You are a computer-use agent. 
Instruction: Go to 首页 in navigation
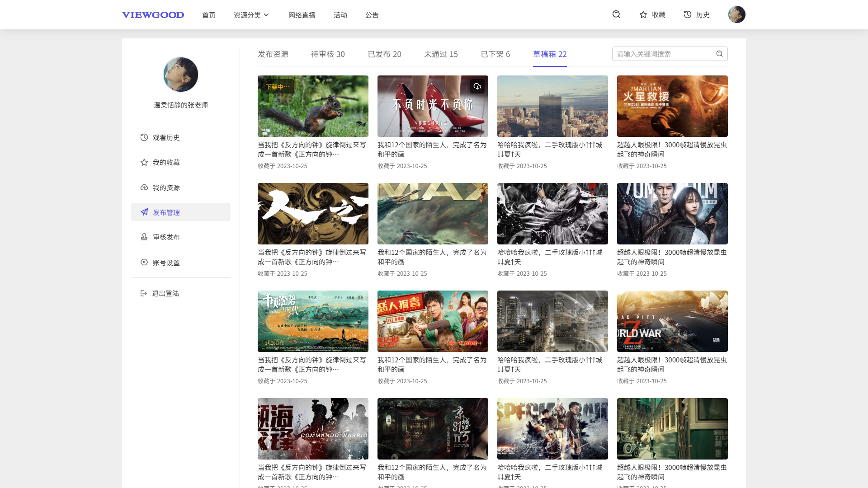pyautogui.click(x=209, y=15)
